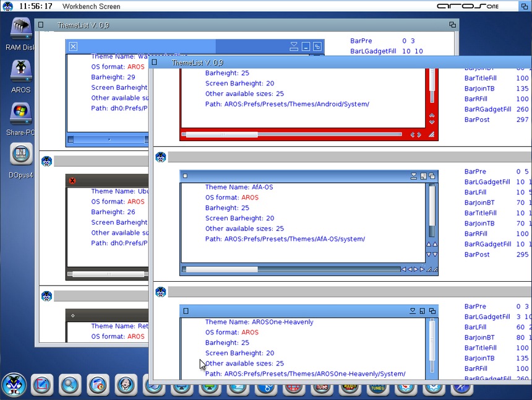
Task: Launch the YouTube dock icon
Action: pos(322,390)
